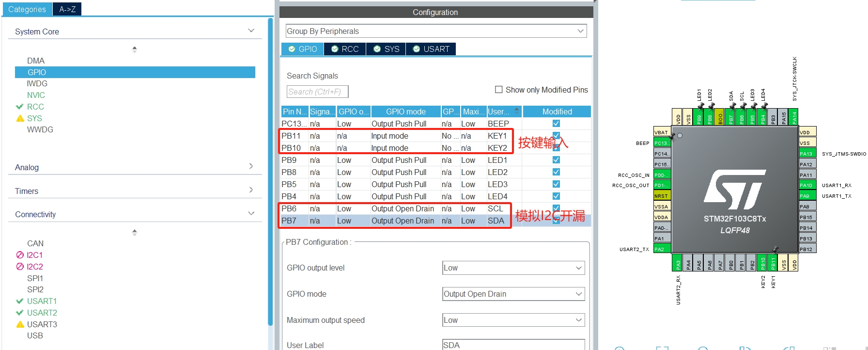Sort by the Pin Name column header

pos(294,111)
